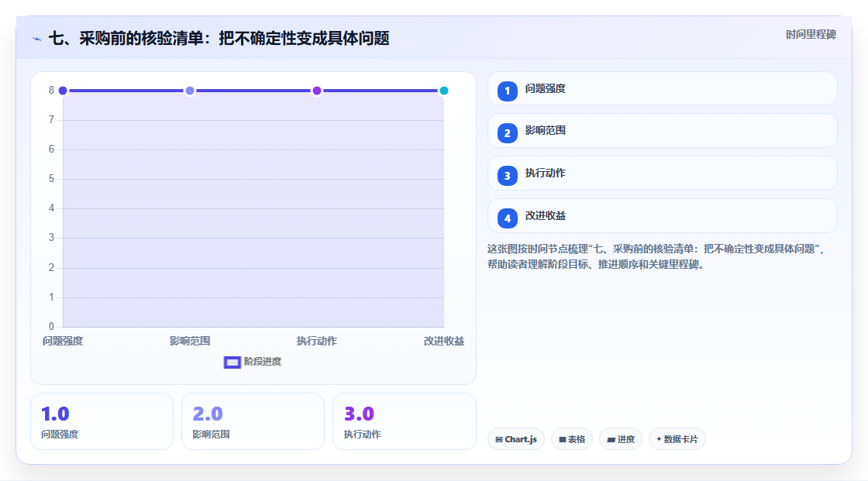This screenshot has height=481, width=868.
Task: Select the 执行动作 data point on chart
Action: click(317, 91)
